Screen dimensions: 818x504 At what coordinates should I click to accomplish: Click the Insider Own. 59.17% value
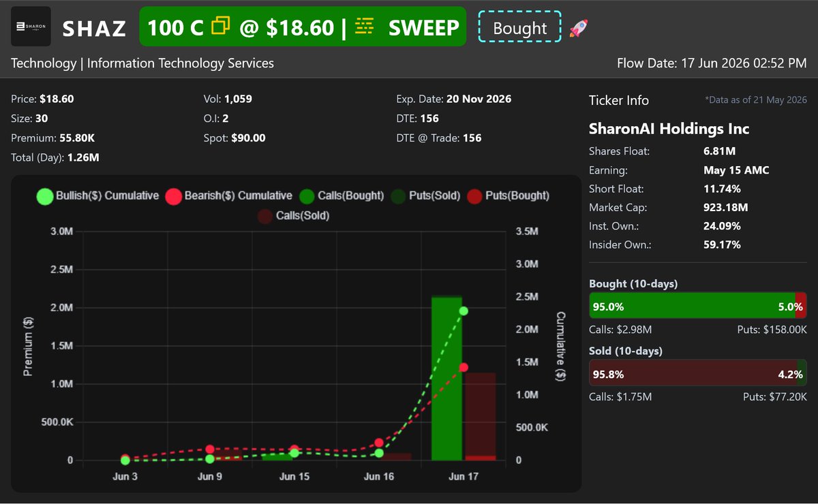coord(722,245)
